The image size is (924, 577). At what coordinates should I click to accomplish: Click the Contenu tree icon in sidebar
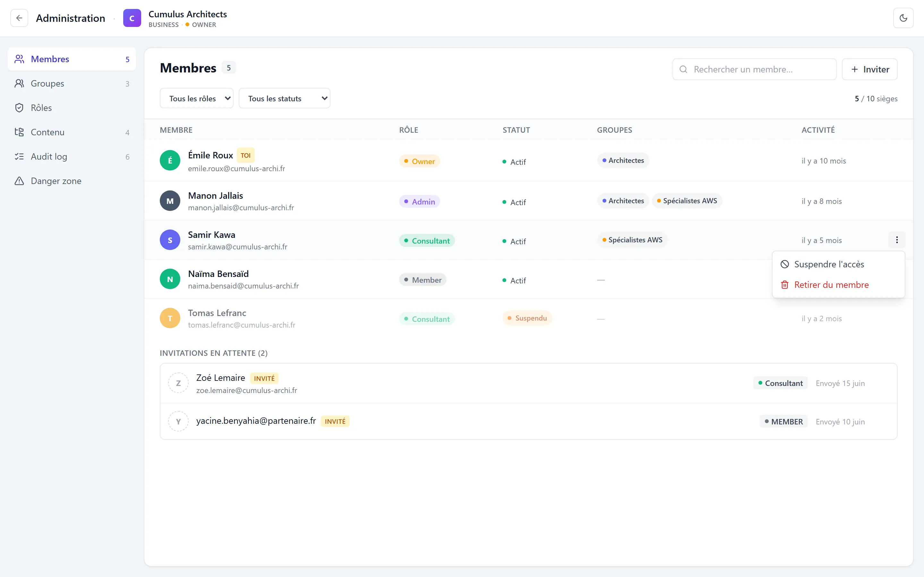click(19, 132)
